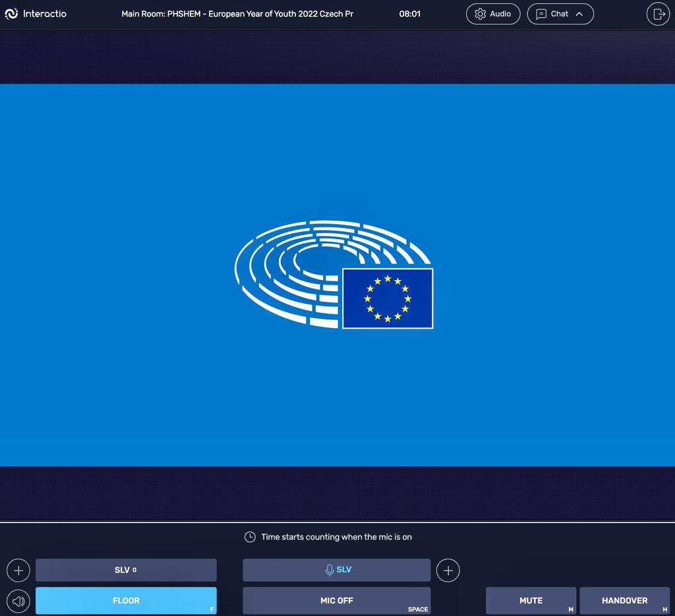Select the SLV outgoing microphone channel
Screen dimensions: 675x616
pos(337,570)
